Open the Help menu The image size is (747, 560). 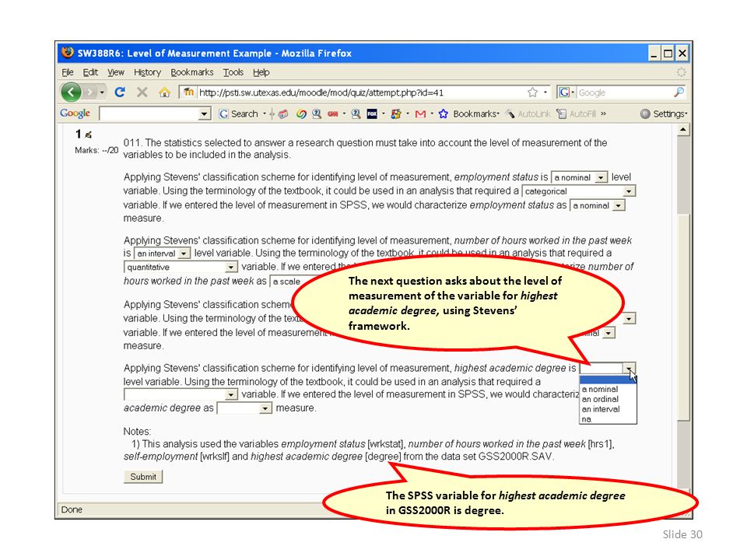pyautogui.click(x=261, y=72)
